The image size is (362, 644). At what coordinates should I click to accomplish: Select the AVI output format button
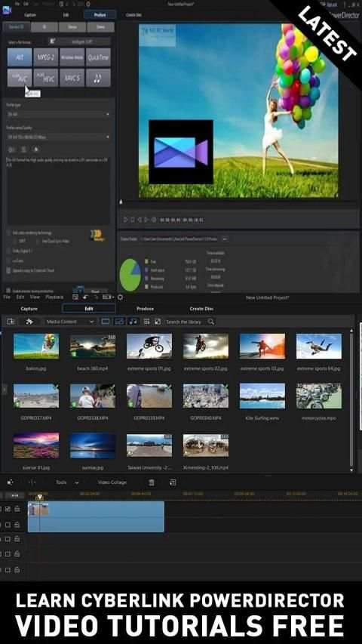[x=20, y=57]
